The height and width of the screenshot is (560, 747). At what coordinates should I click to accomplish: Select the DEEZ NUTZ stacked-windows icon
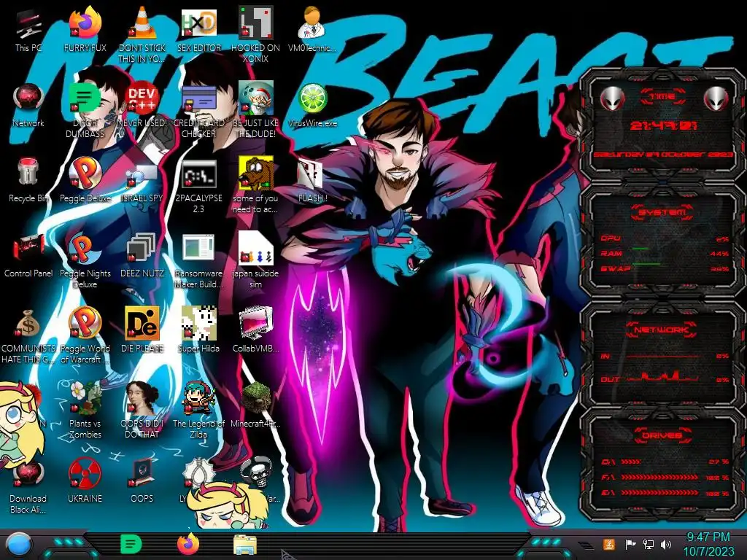[142, 256]
